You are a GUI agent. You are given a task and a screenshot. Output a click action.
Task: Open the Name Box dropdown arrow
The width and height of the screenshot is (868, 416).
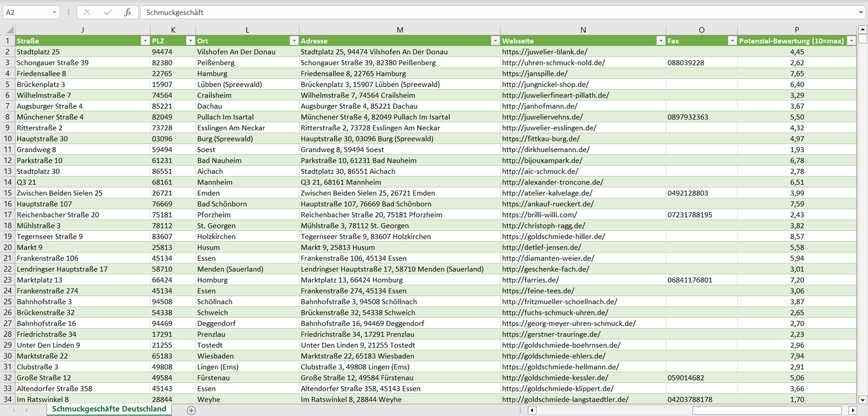[x=55, y=12]
